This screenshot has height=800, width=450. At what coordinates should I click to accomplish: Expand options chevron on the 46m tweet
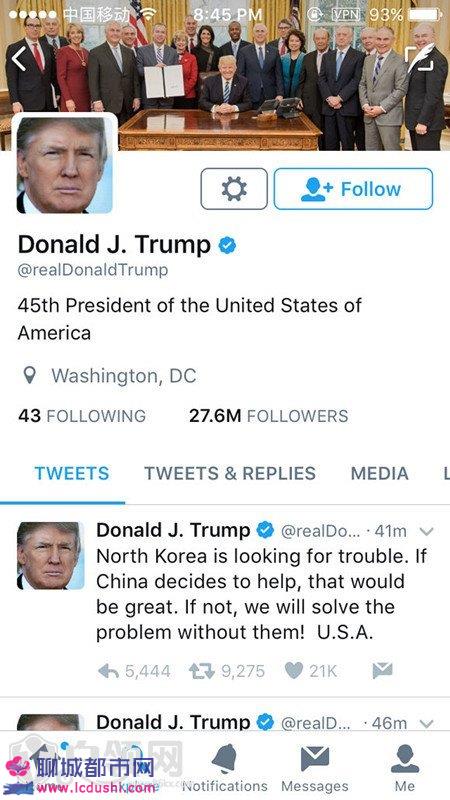coord(427,723)
